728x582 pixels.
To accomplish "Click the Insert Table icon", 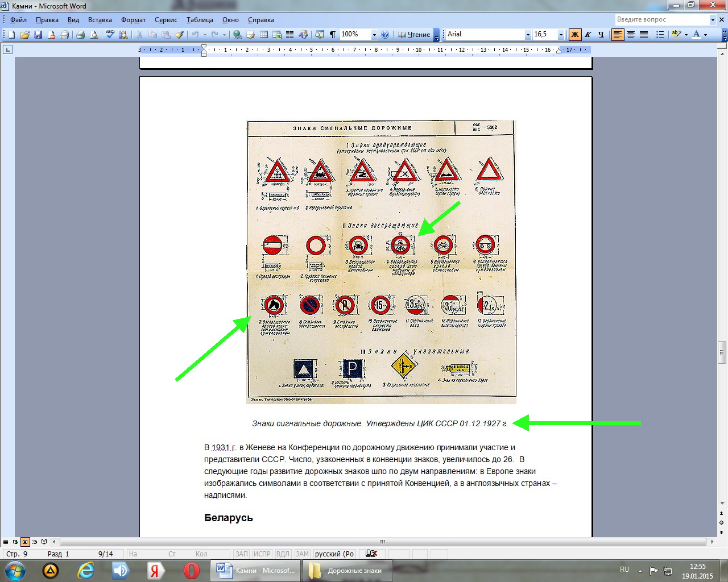I will coord(264,35).
